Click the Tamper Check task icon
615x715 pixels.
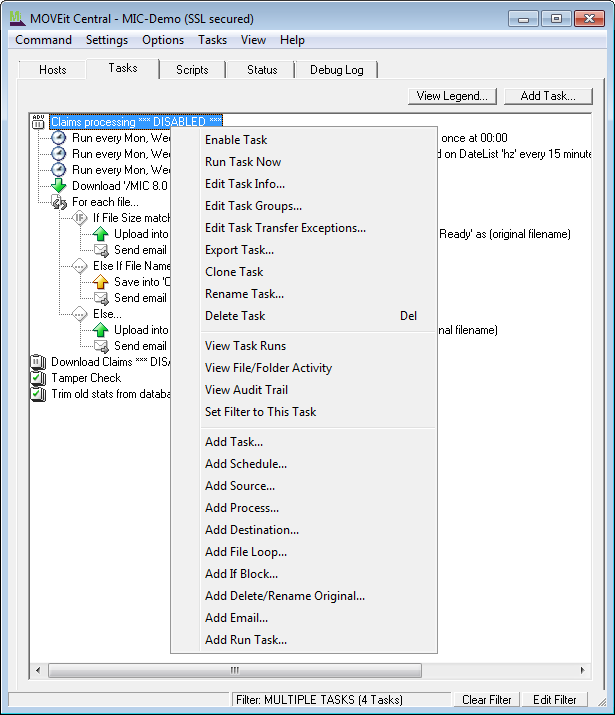(38, 378)
